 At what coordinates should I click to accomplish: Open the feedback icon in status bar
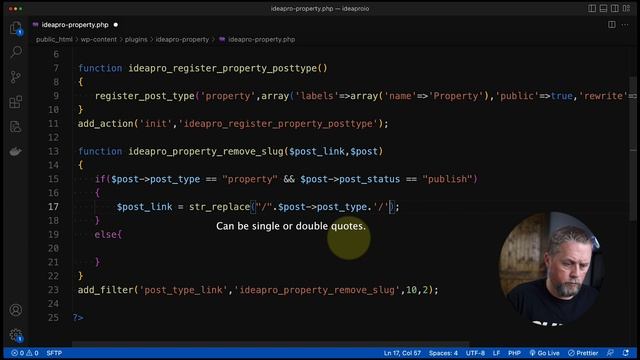point(610,353)
